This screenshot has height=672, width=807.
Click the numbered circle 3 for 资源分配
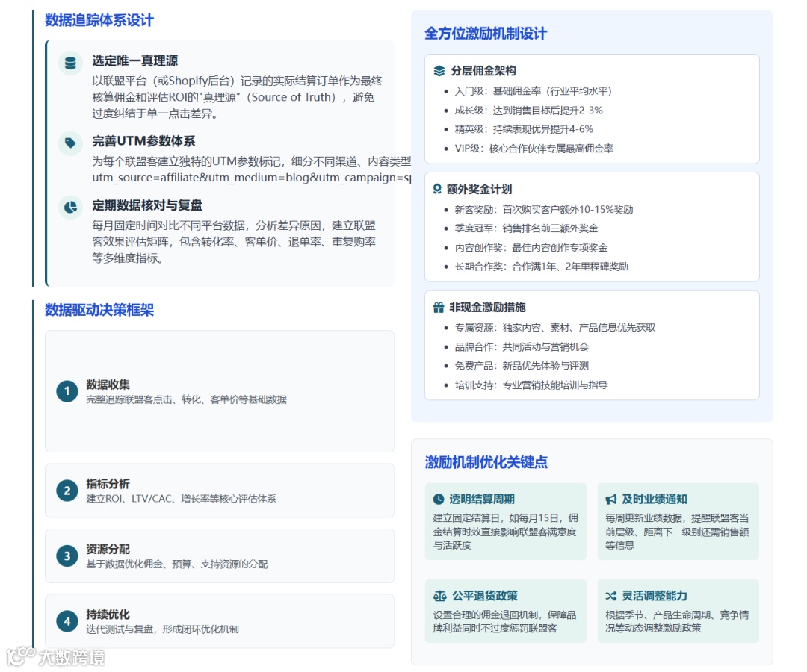(67, 556)
